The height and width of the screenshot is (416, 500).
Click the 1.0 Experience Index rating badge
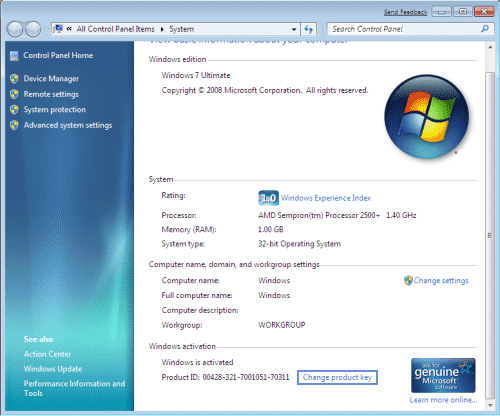(x=268, y=198)
